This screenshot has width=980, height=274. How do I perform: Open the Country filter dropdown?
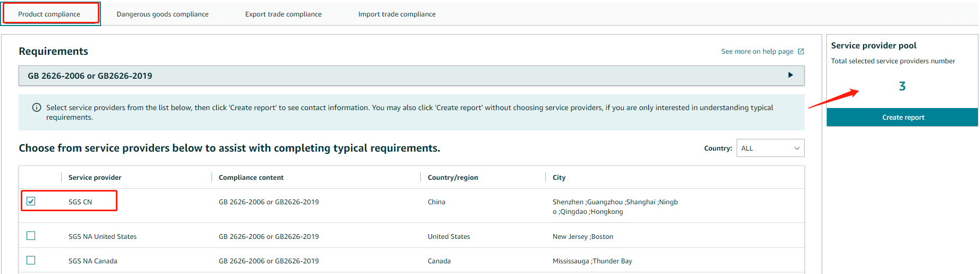770,148
